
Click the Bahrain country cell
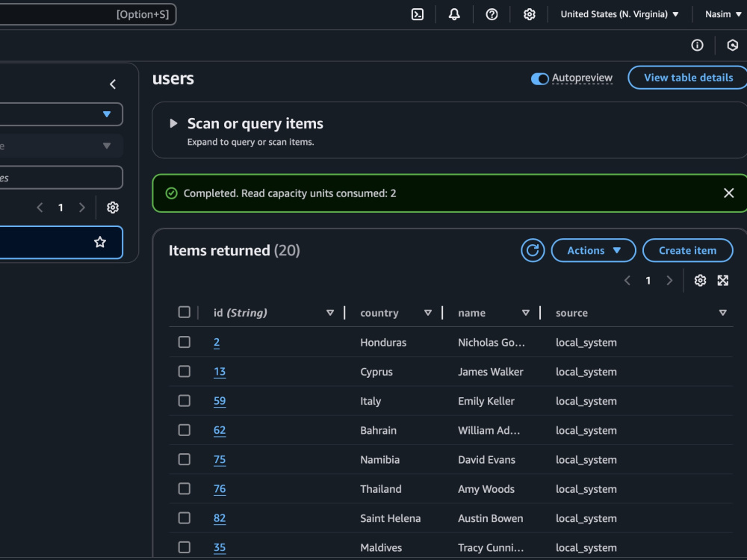(x=378, y=431)
